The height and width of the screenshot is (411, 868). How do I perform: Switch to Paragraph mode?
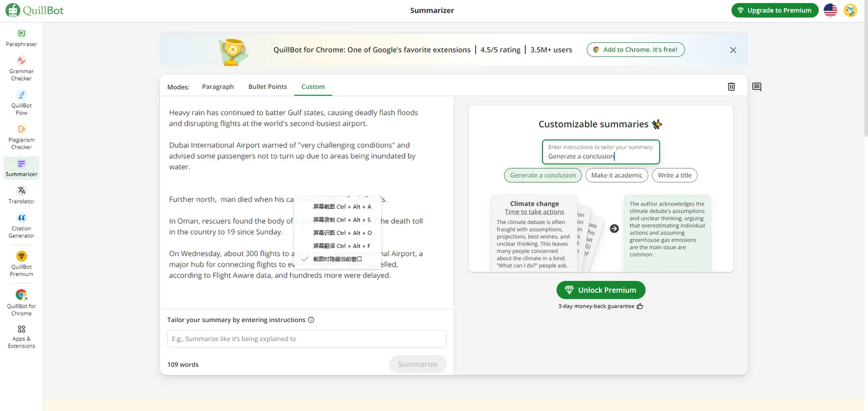[218, 87]
